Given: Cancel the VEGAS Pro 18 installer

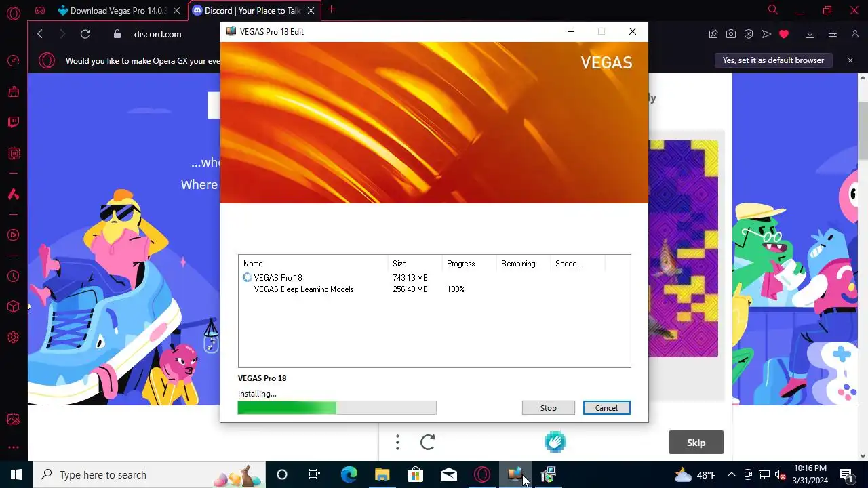Looking at the screenshot, I should [x=606, y=408].
